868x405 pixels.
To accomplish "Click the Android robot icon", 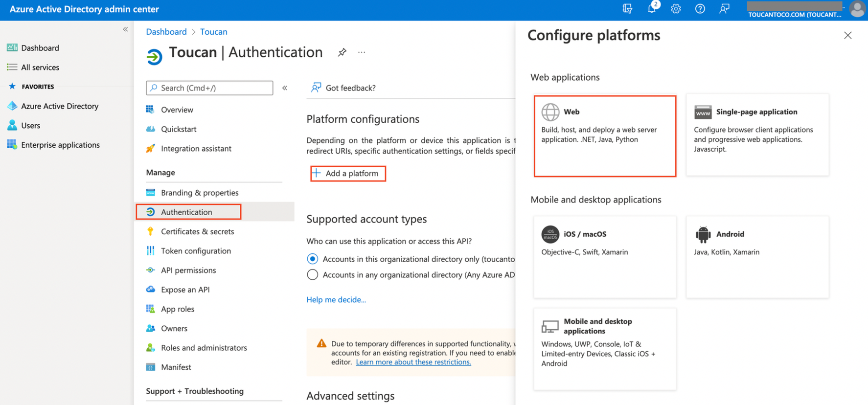I will 703,234.
